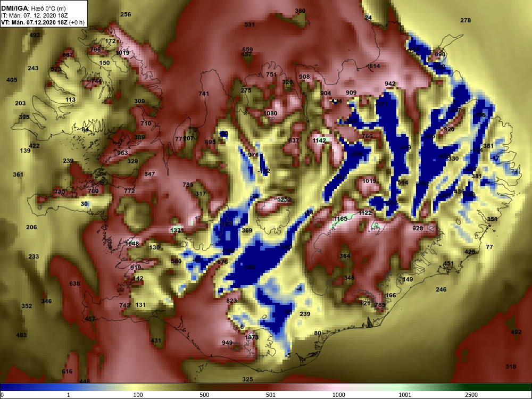
Task: Click the map value '573'
Action: point(56,70)
